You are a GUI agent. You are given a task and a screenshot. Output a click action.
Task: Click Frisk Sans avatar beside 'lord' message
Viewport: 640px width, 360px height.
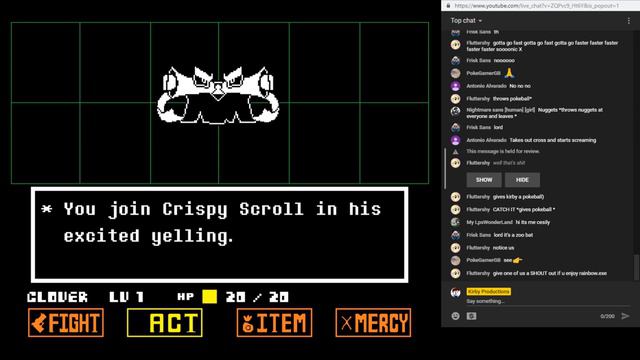coord(456,127)
